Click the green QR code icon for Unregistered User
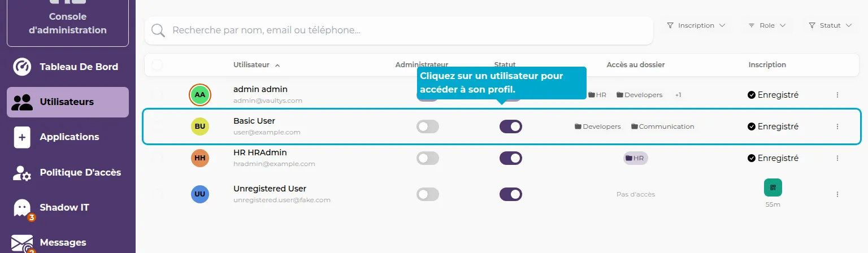 point(772,187)
